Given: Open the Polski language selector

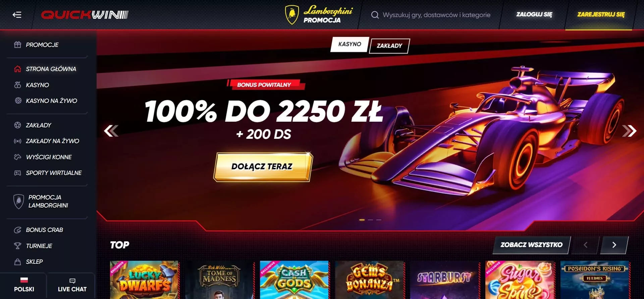Looking at the screenshot, I should tap(24, 285).
